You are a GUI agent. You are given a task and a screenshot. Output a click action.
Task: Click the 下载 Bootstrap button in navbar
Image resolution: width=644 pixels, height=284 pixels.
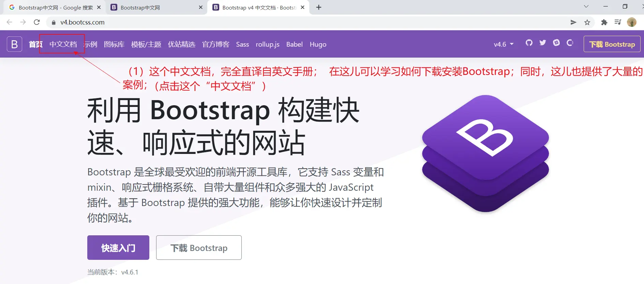[x=612, y=44]
